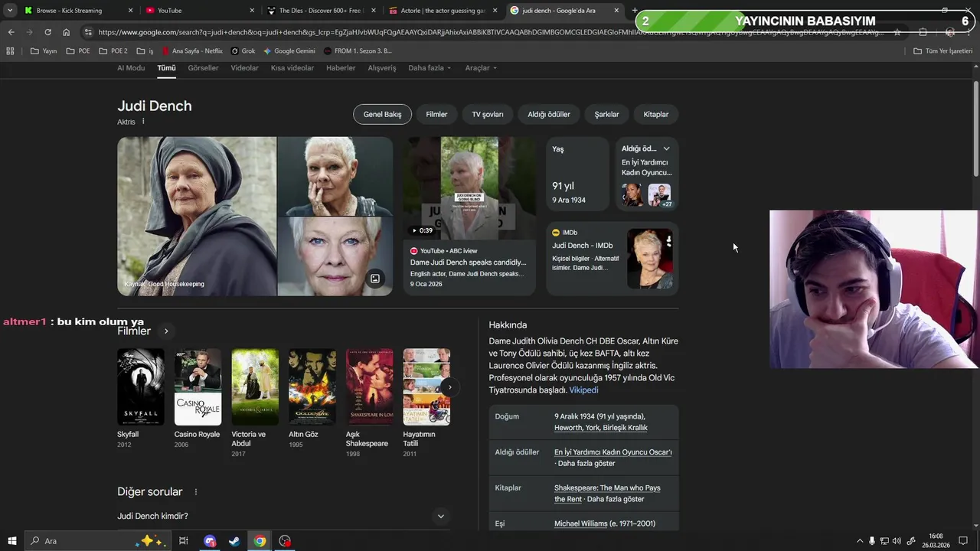
Task: Expand the Daha fazla dropdown
Action: coord(430,68)
